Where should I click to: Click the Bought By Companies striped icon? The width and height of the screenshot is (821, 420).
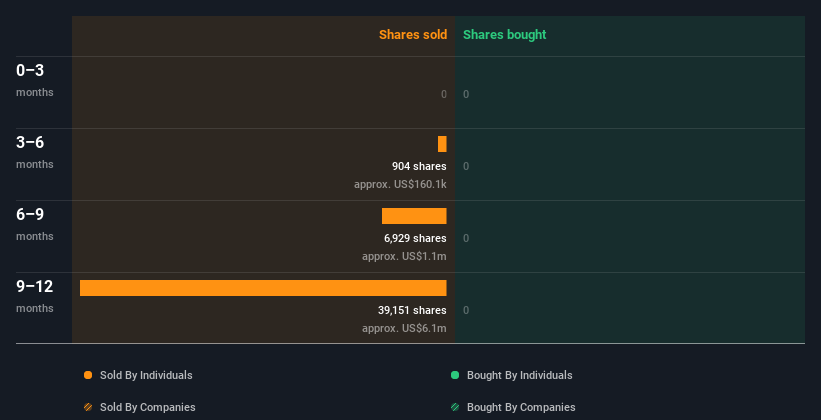pyautogui.click(x=455, y=407)
